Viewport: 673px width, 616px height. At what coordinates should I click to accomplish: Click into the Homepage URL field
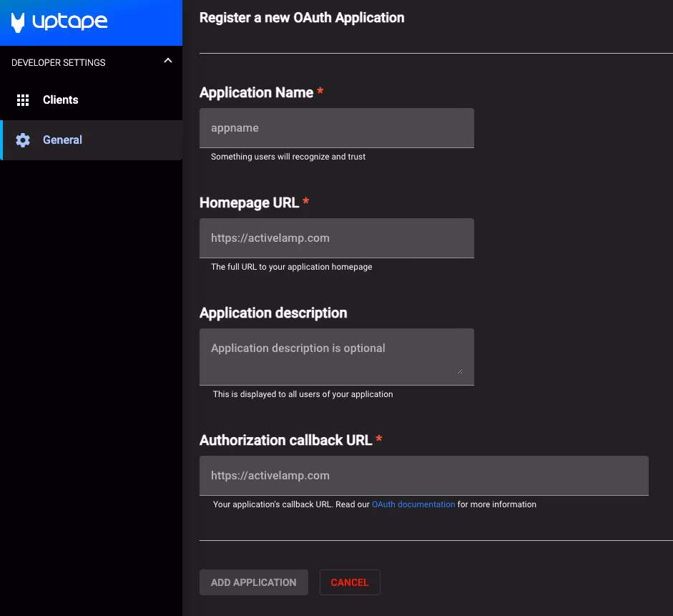click(336, 238)
